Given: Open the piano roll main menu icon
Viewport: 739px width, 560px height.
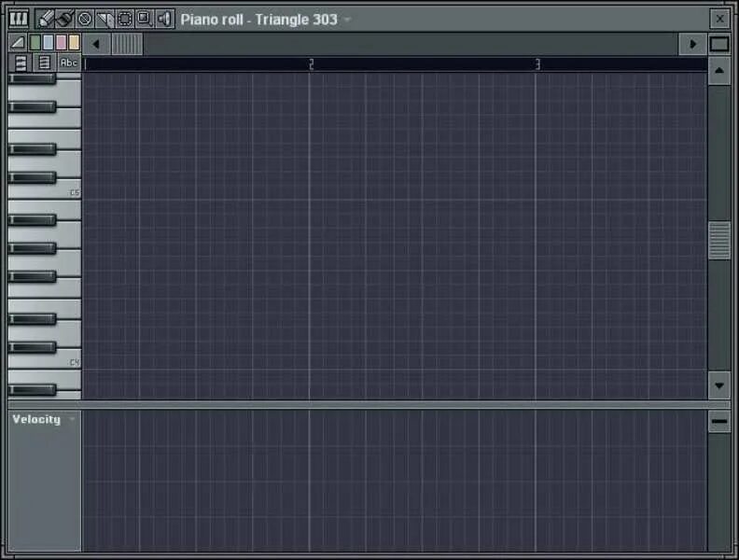Looking at the screenshot, I should point(19,19).
